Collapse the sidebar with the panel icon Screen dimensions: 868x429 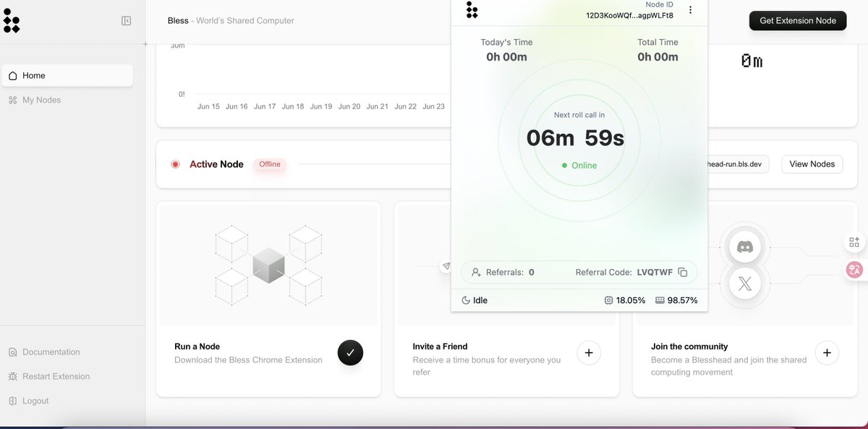(x=127, y=21)
